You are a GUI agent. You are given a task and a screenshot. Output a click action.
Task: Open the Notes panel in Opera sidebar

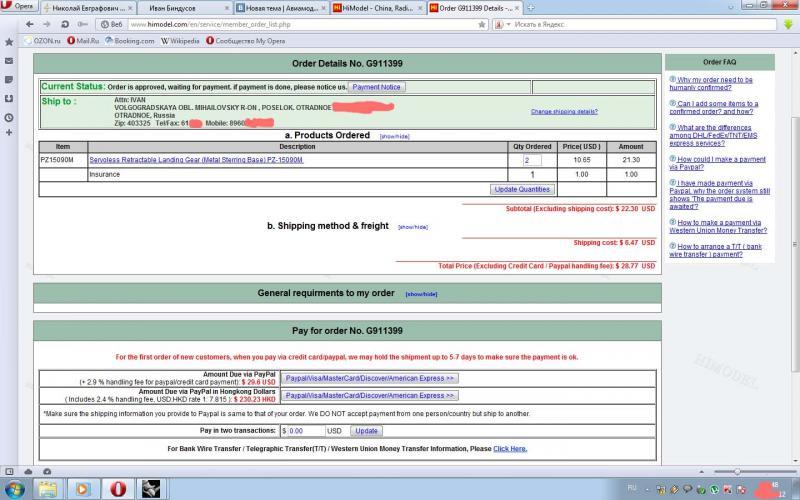click(x=9, y=79)
